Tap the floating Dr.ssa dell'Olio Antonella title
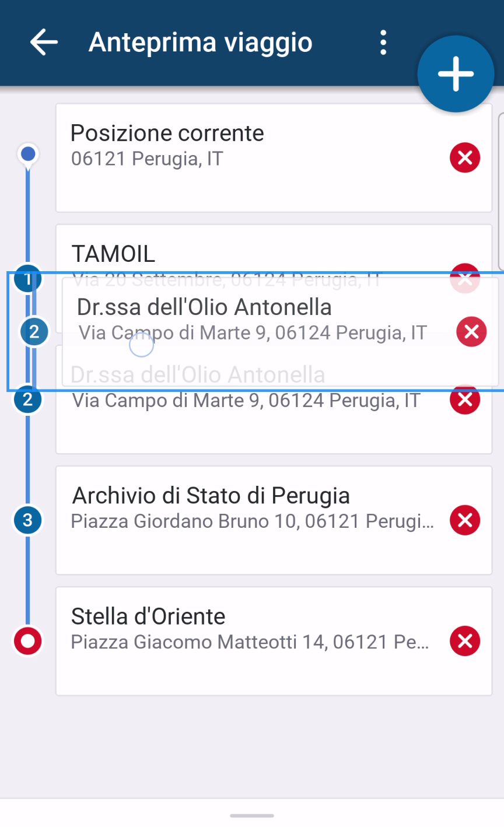This screenshot has width=504, height=827. click(204, 307)
